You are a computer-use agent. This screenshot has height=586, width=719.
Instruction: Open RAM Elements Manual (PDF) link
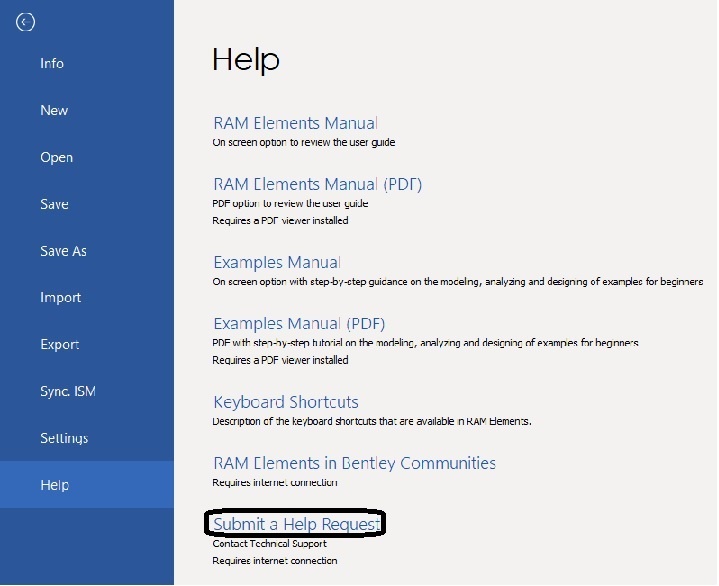pos(318,184)
